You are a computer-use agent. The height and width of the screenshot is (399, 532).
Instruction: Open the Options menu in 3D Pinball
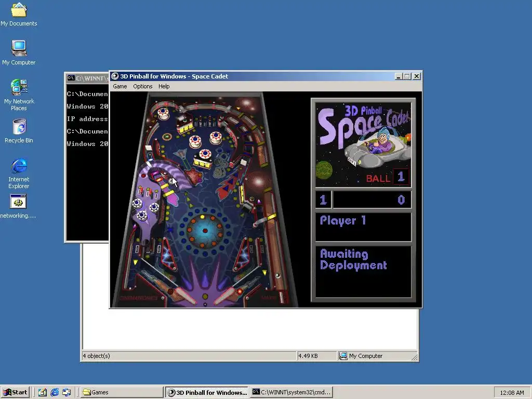[142, 86]
